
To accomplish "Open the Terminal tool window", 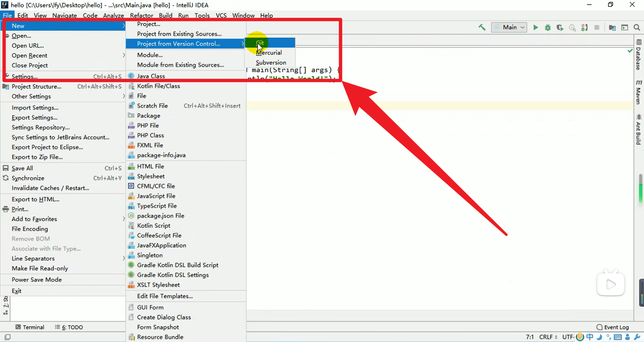I will (30, 327).
